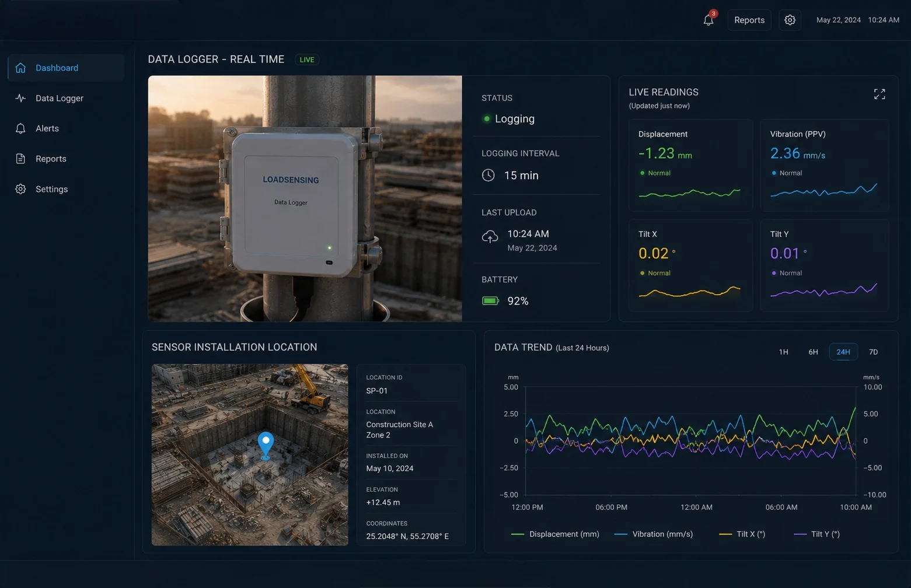This screenshot has width=911, height=588.
Task: Click elevation value +12.45 m
Action: (x=383, y=502)
